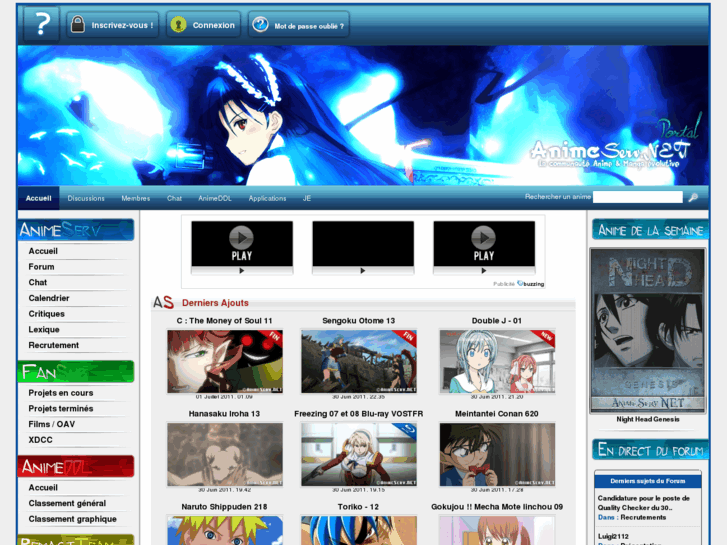Open Lexique in the sidebar
Viewport: 727px width, 545px height.
click(44, 330)
